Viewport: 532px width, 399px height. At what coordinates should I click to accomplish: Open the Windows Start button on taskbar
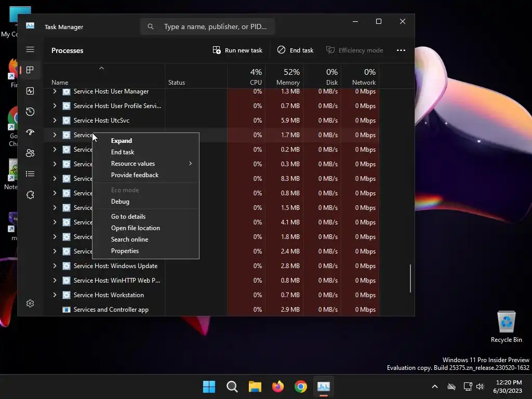point(209,387)
